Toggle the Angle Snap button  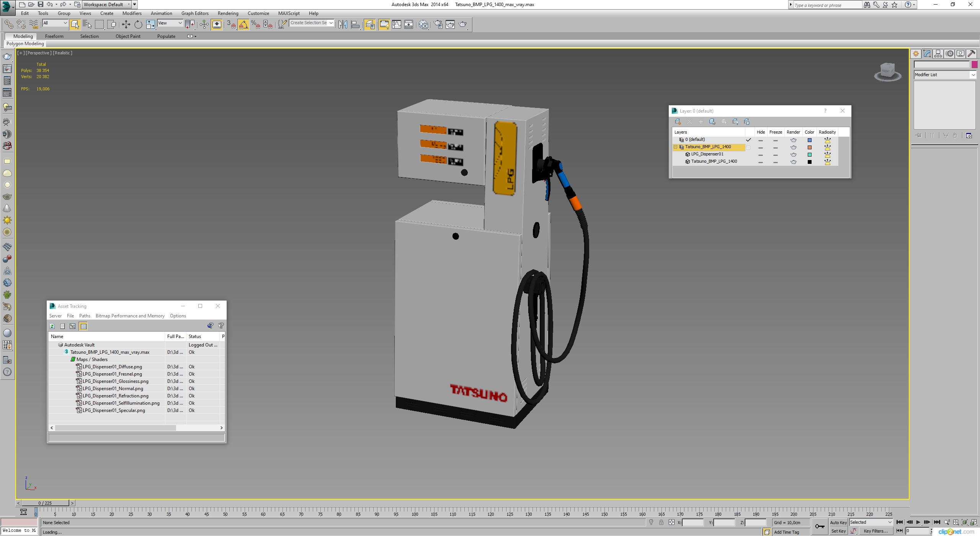(243, 25)
